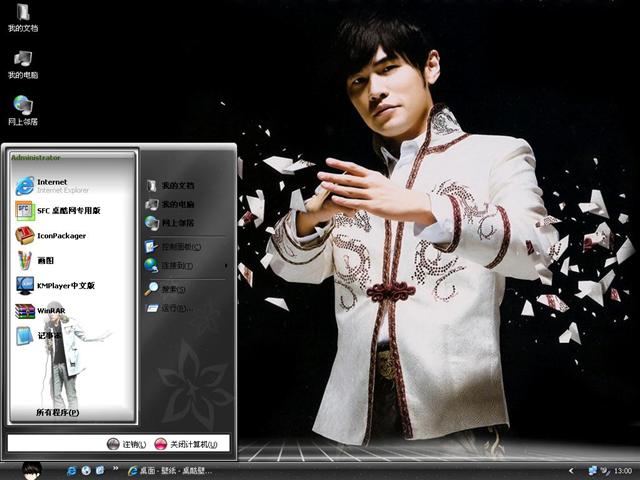Expand 所有程序(P) programs list
The image size is (640, 480).
click(57, 412)
